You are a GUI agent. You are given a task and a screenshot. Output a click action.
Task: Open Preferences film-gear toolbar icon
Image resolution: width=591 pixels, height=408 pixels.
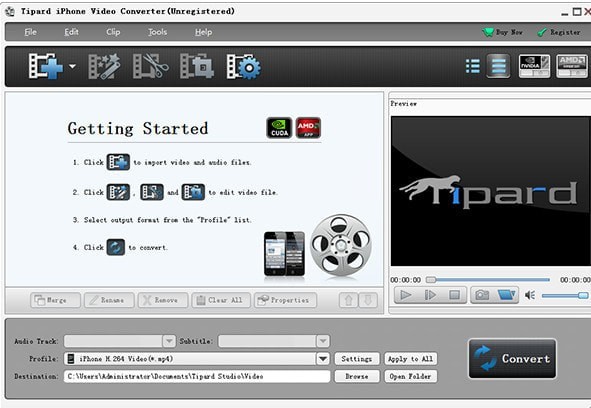pos(243,66)
